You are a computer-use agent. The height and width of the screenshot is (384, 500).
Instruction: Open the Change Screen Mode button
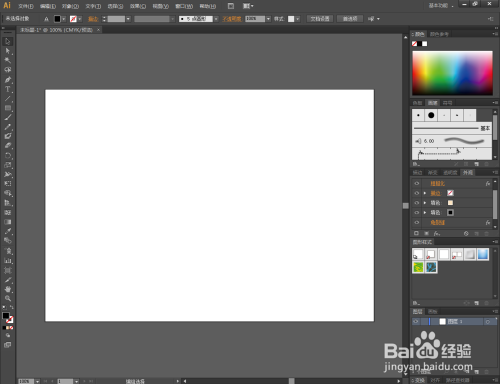click(x=7, y=345)
